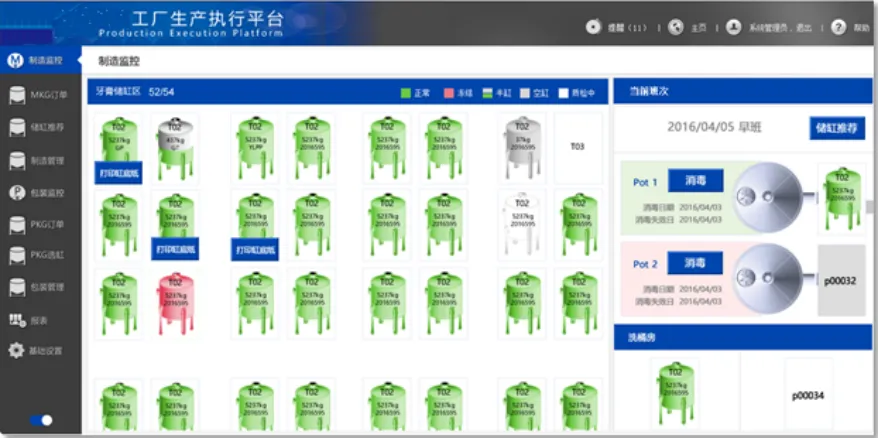Click the p00034 slot in 洗桶房
878x438 pixels.
[807, 395]
